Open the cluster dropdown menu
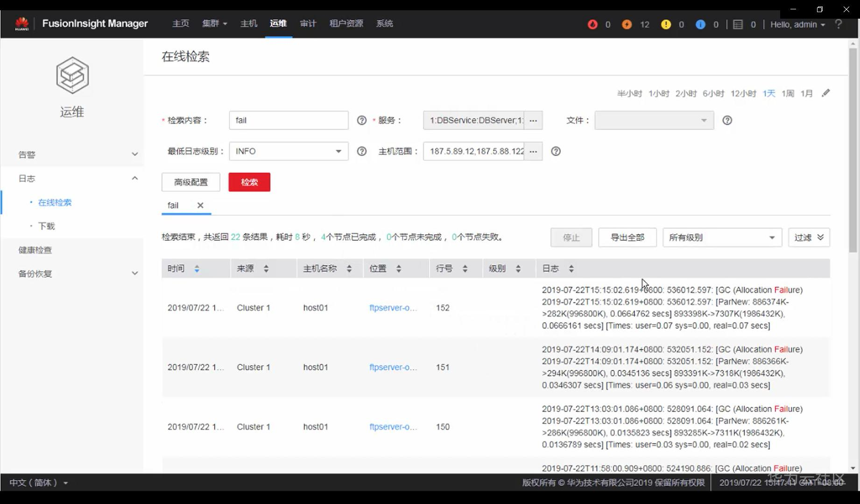This screenshot has width=860, height=504. [215, 24]
